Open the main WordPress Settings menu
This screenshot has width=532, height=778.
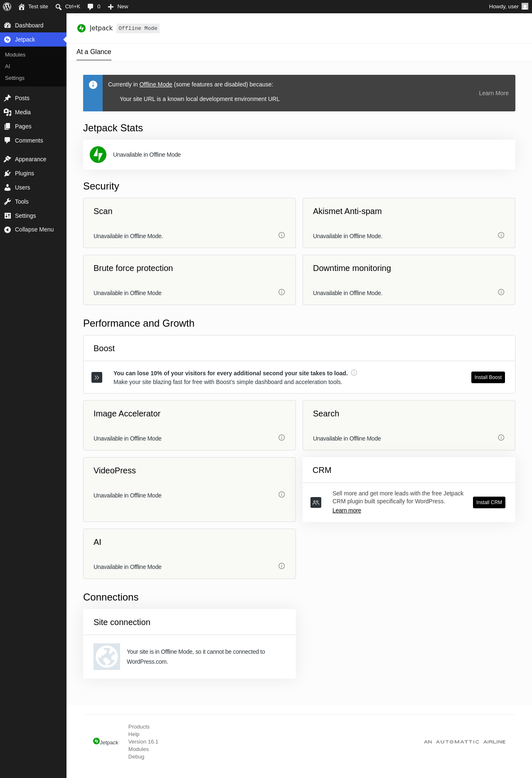click(33, 216)
